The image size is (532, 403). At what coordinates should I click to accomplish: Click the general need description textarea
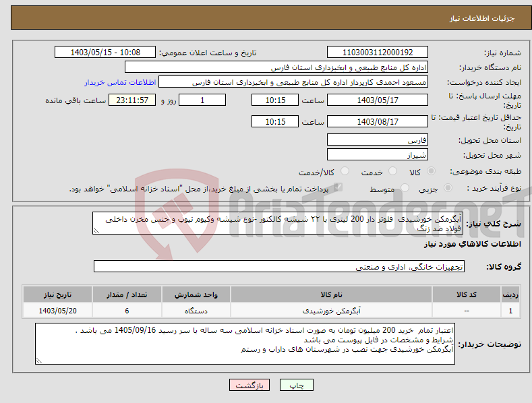[x=278, y=223]
